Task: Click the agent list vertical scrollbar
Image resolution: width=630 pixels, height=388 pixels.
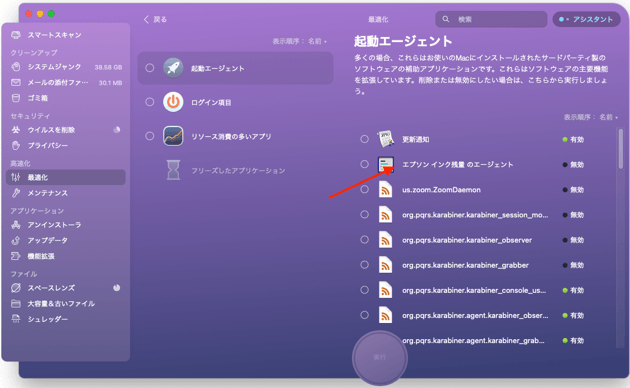Action: click(x=621, y=149)
